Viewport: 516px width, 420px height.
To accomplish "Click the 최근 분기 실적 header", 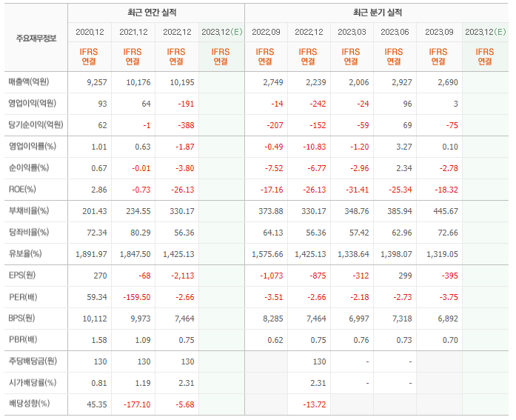I will click(x=378, y=13).
